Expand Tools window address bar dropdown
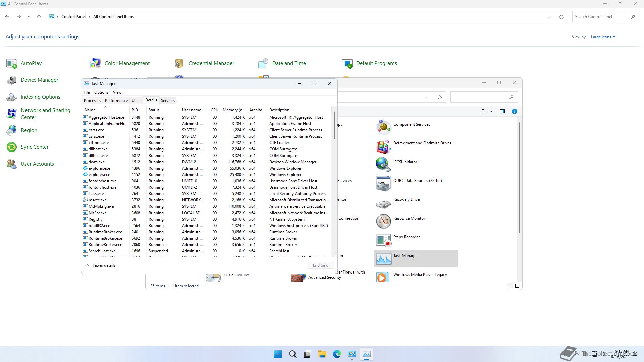 [x=427, y=97]
